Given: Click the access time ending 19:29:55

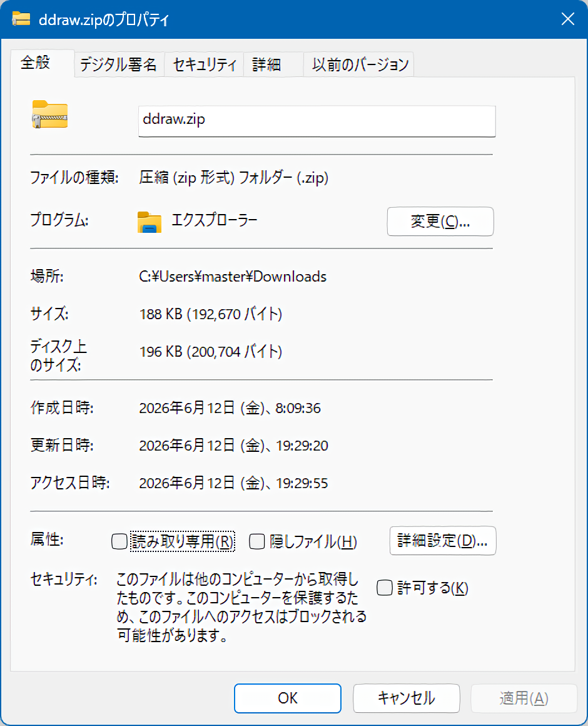Looking at the screenshot, I should [233, 483].
